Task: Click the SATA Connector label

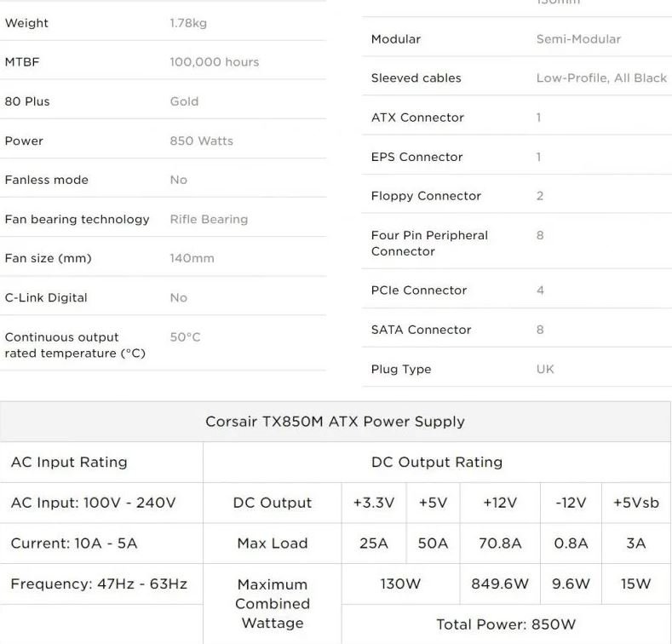Action: point(421,331)
